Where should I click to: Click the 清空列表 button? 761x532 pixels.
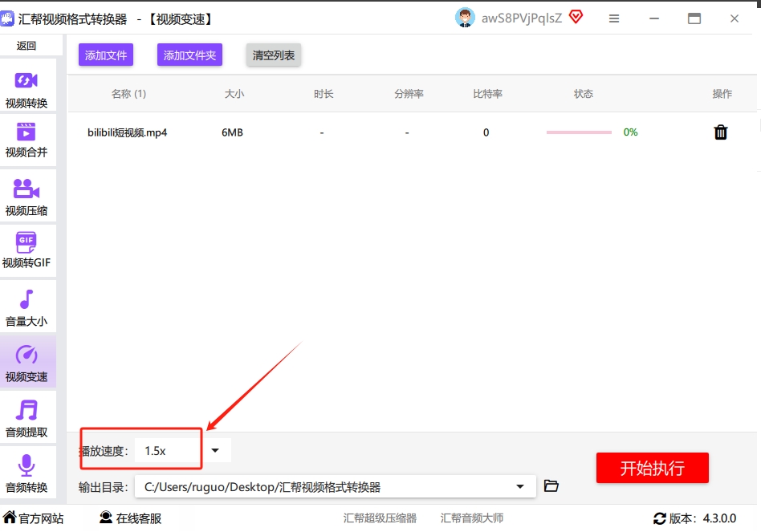274,55
